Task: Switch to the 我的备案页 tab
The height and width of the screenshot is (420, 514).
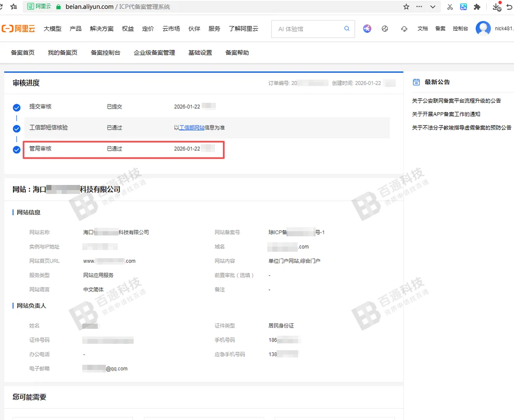Action: [62, 53]
